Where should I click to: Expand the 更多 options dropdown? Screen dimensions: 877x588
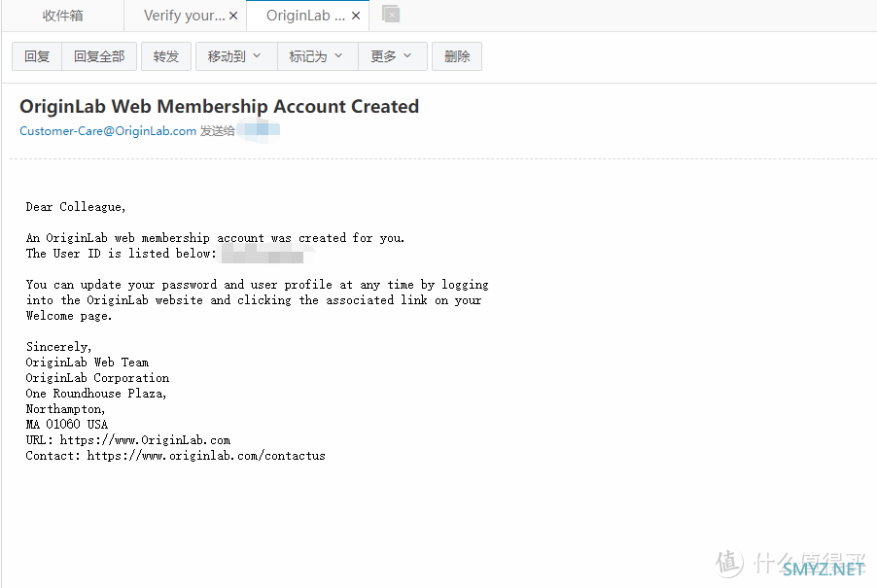pos(393,56)
